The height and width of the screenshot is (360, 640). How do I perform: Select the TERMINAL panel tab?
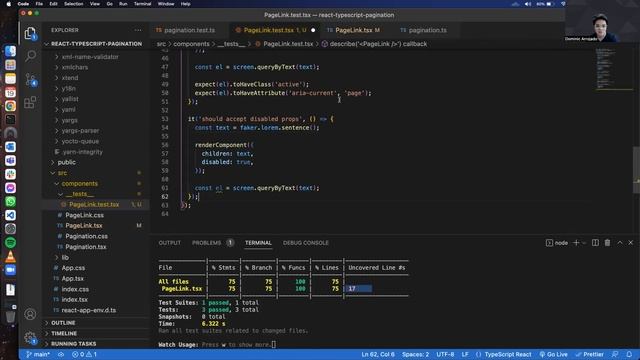[258, 243]
